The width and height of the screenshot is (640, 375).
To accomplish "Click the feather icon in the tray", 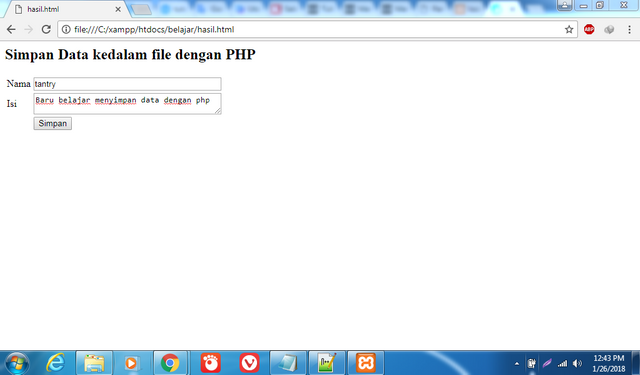I will (547, 363).
